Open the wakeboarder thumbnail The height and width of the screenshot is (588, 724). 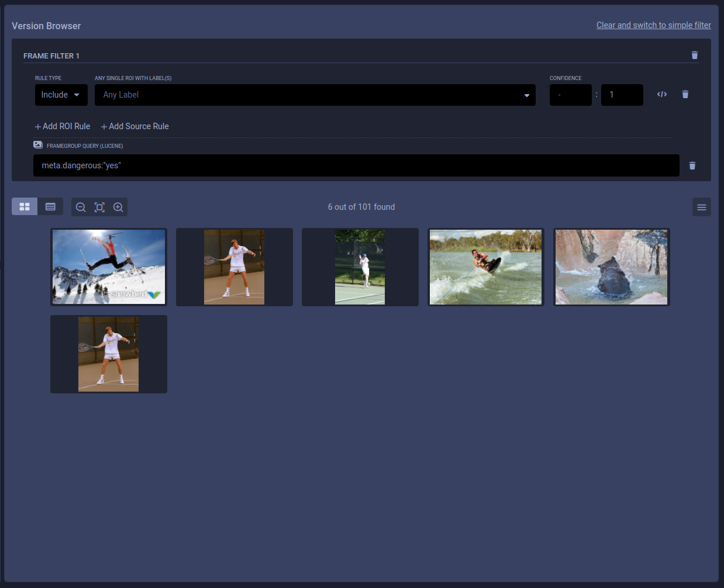pos(486,267)
